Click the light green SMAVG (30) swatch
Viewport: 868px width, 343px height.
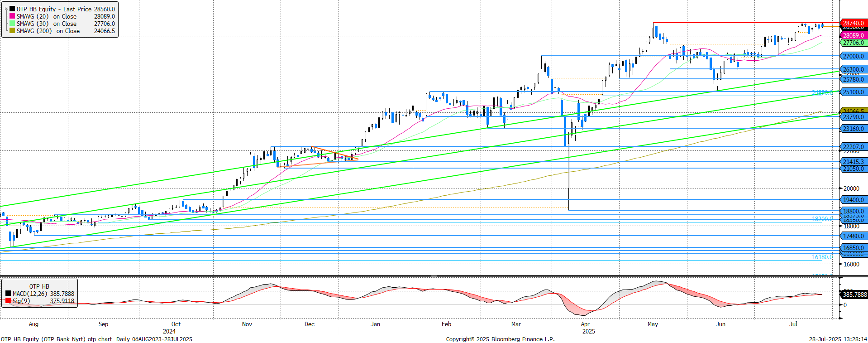point(12,23)
